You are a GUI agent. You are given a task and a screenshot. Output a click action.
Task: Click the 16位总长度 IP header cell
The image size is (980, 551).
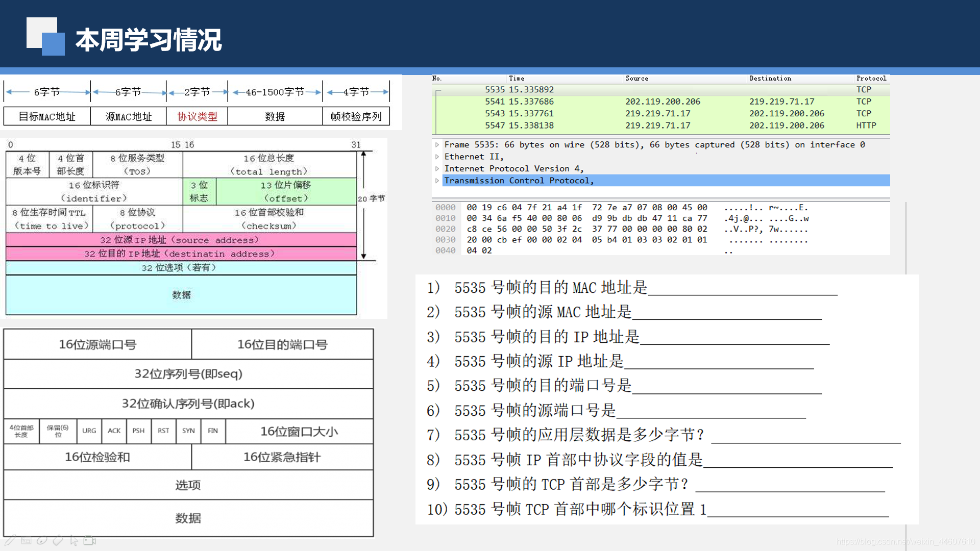pyautogui.click(x=269, y=165)
